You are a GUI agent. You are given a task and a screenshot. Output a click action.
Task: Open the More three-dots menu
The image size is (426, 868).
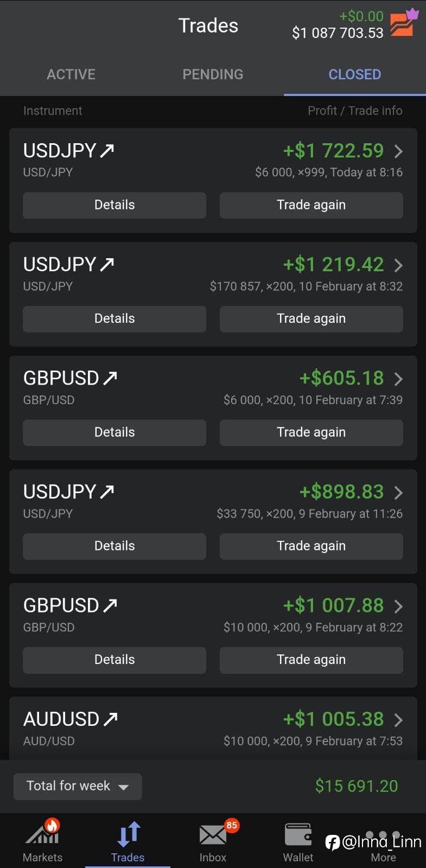[383, 835]
